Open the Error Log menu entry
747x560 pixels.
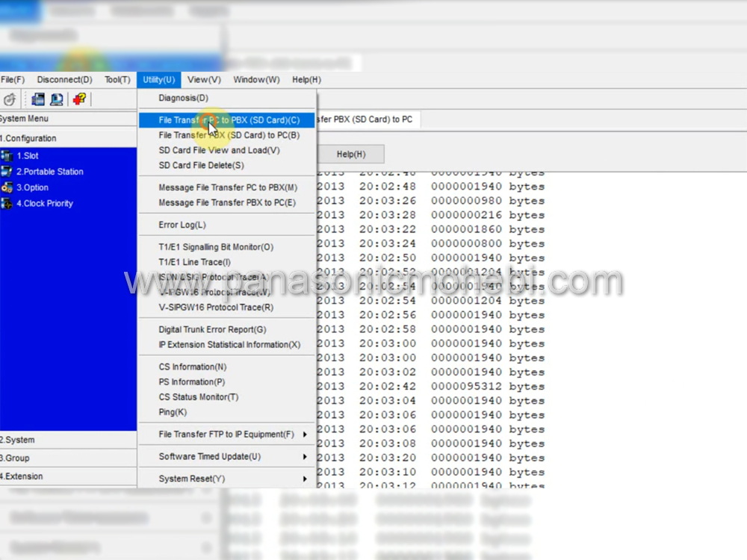click(182, 225)
